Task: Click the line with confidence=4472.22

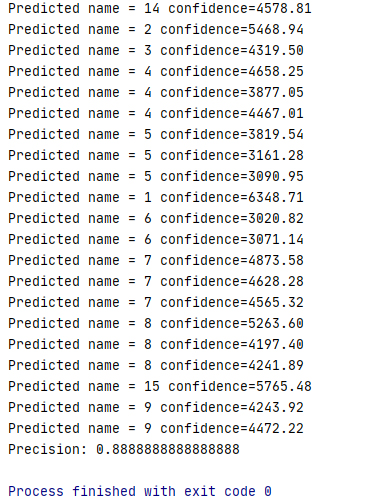Action: click(156, 428)
